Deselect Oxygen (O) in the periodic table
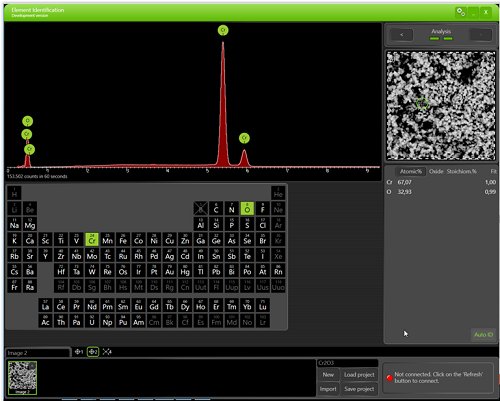This screenshot has width=500, height=401. 247,208
